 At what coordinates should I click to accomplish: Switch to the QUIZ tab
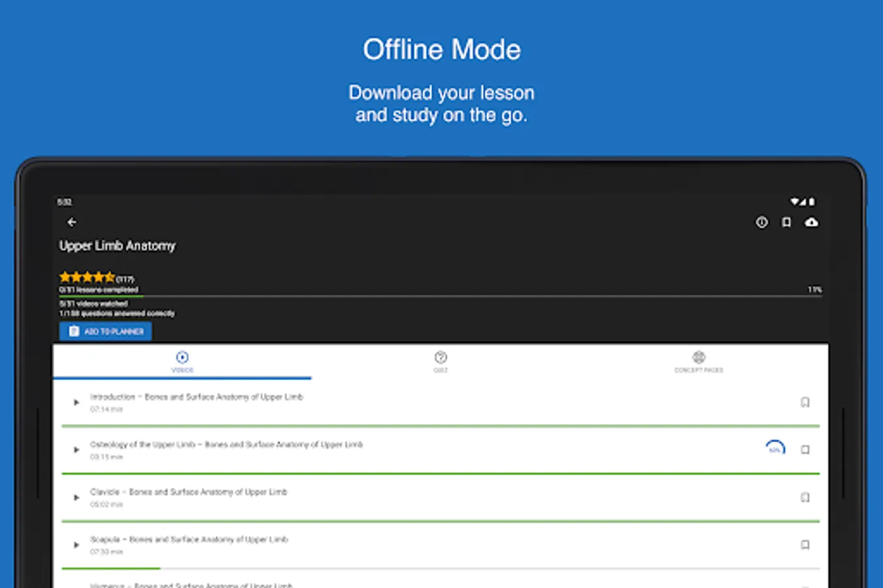coord(441,361)
